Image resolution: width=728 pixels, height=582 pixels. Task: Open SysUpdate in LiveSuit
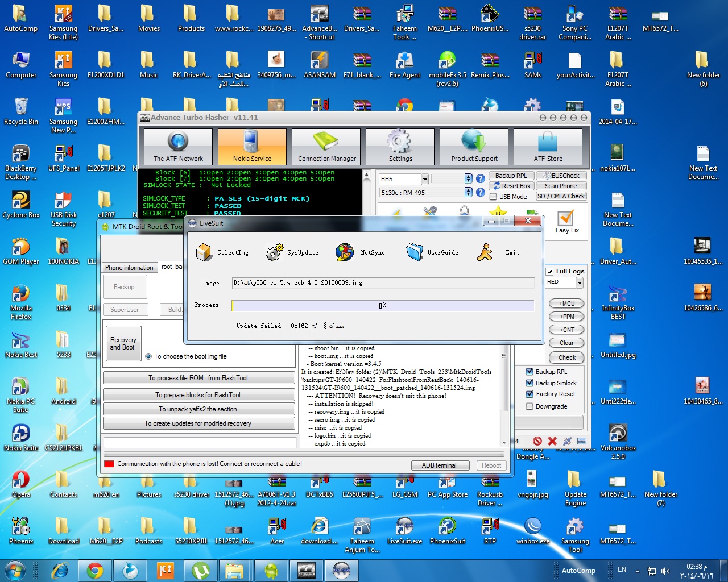pos(274,252)
